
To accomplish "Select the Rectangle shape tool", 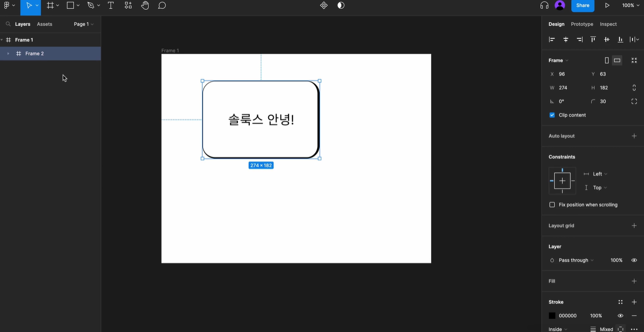I will (70, 6).
